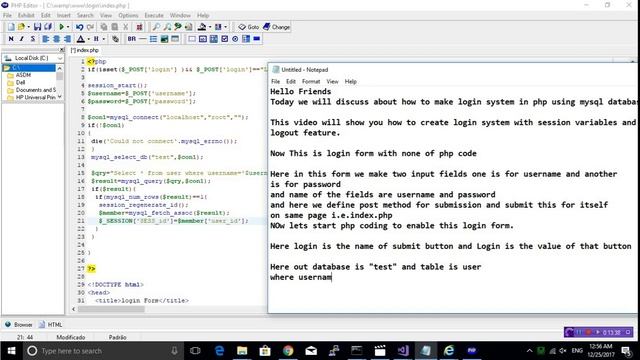This screenshot has height=360, width=640.
Task: Insert form button solid blue icon
Action: [257, 39]
